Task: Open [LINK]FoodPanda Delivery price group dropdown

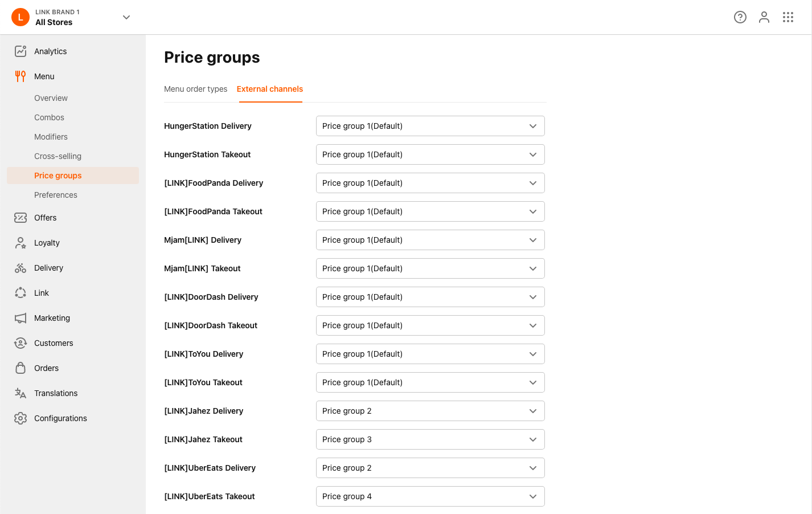Action: point(430,183)
